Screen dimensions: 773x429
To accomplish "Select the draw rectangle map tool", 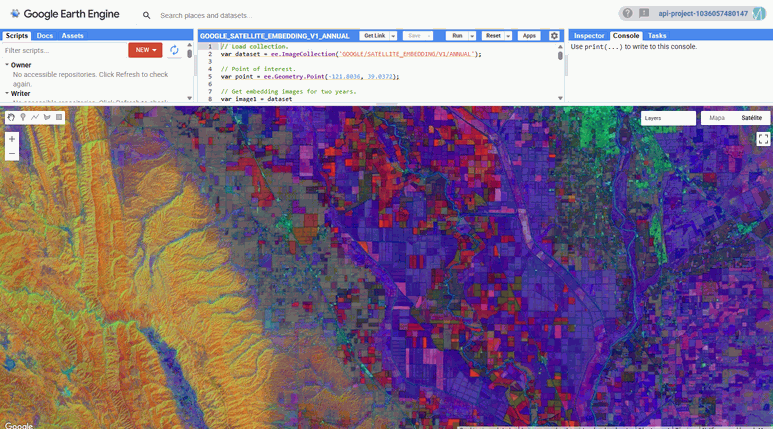I will (x=59, y=117).
